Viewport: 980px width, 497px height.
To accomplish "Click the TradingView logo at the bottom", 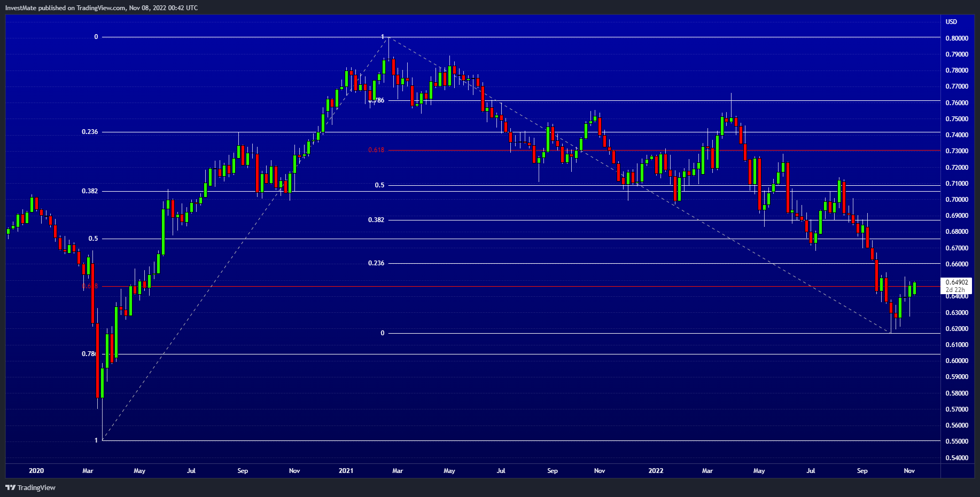I will point(30,487).
